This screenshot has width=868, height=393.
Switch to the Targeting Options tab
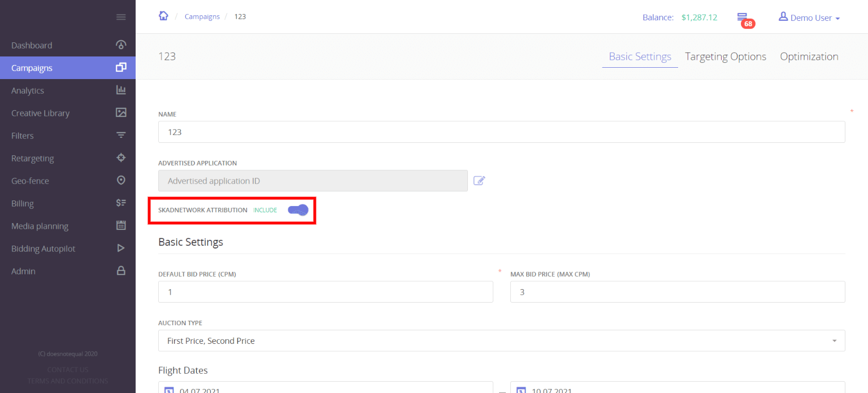[x=726, y=56]
